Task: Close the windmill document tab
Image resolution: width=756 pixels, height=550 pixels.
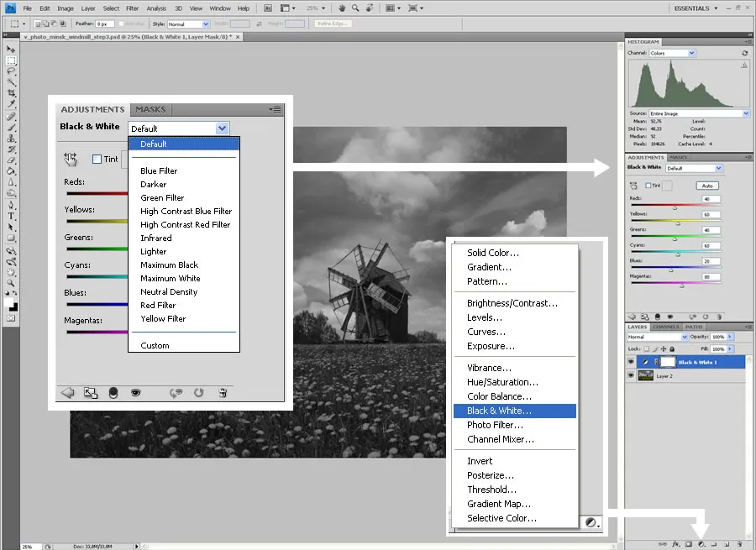Action: 237,37
